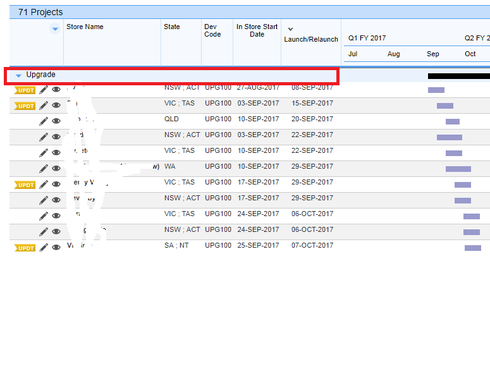Click edit pencil for row launching 15-SEP-2017

click(x=43, y=105)
